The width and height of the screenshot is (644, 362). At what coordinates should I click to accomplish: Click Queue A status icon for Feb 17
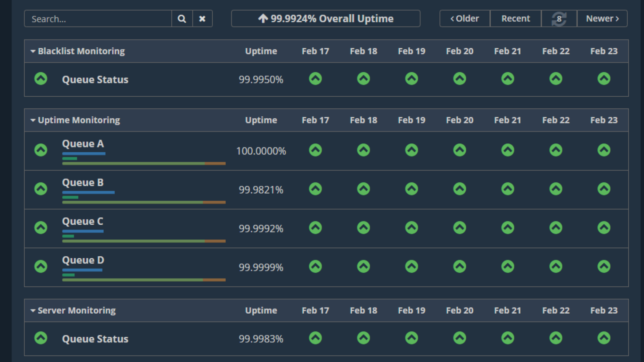point(315,150)
